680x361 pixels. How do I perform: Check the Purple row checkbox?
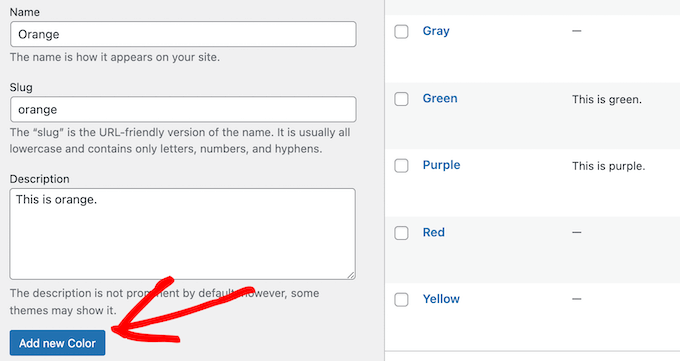coord(401,166)
